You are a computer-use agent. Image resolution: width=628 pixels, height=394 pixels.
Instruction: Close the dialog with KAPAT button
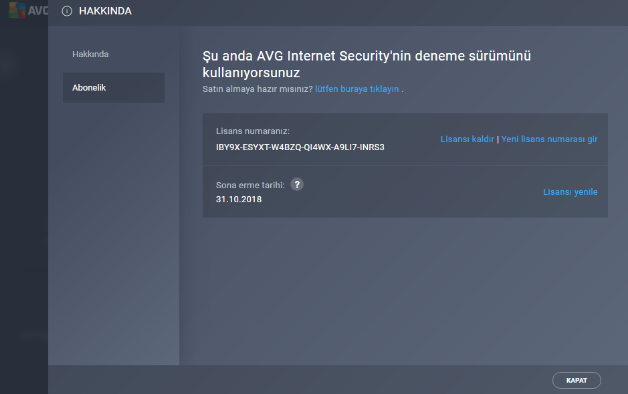coord(576,380)
